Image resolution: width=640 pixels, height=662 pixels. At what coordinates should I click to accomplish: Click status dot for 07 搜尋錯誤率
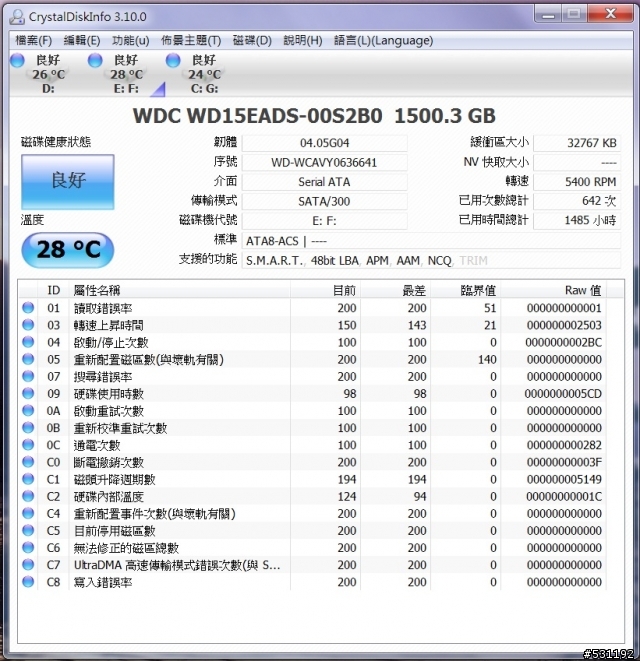28,376
